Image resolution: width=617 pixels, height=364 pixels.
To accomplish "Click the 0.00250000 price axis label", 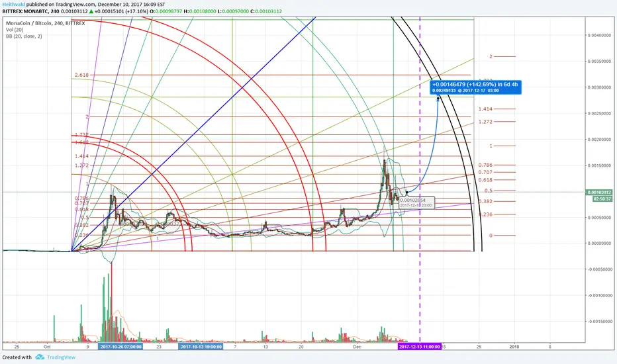I will (600, 113).
